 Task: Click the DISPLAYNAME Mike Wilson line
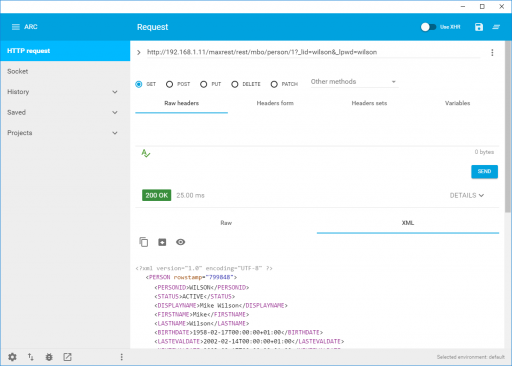point(221,305)
